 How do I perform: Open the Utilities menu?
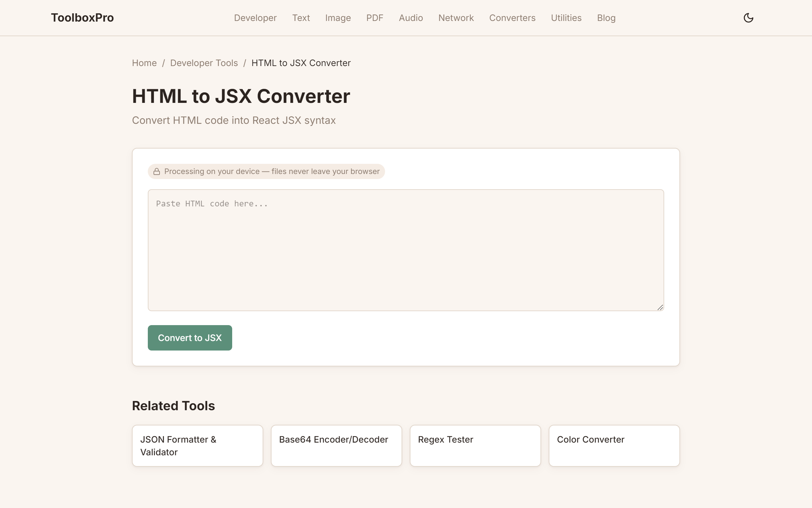[566, 18]
